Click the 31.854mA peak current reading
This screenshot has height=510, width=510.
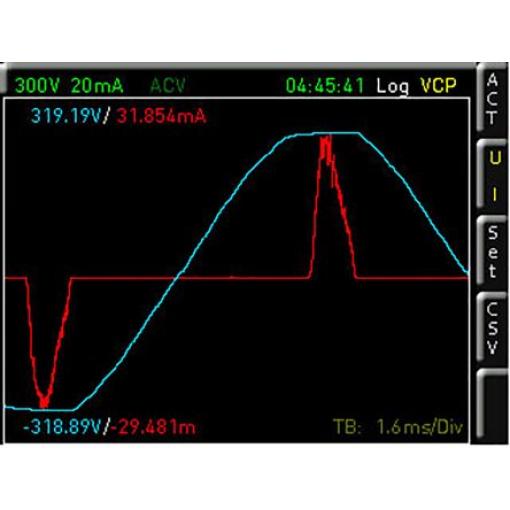(x=161, y=116)
